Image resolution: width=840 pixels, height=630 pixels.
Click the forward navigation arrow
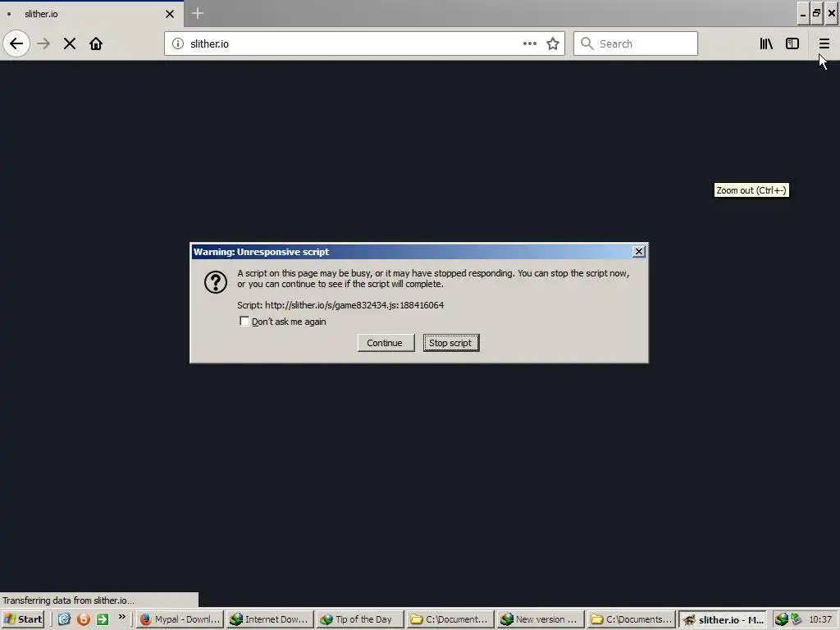coord(43,43)
